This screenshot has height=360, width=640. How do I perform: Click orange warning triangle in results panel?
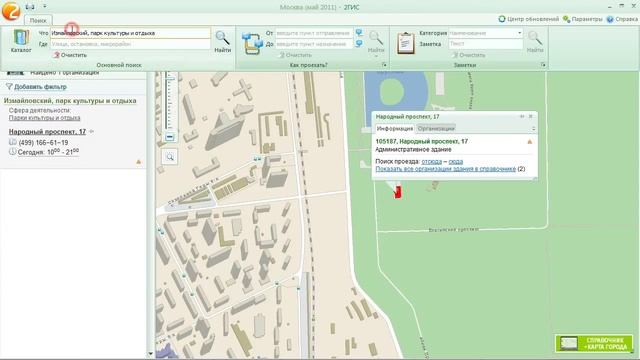point(138,162)
